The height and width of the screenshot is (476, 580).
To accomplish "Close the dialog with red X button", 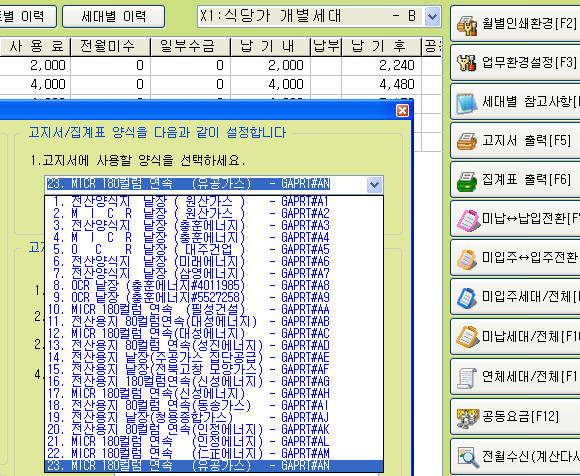I will (402, 111).
